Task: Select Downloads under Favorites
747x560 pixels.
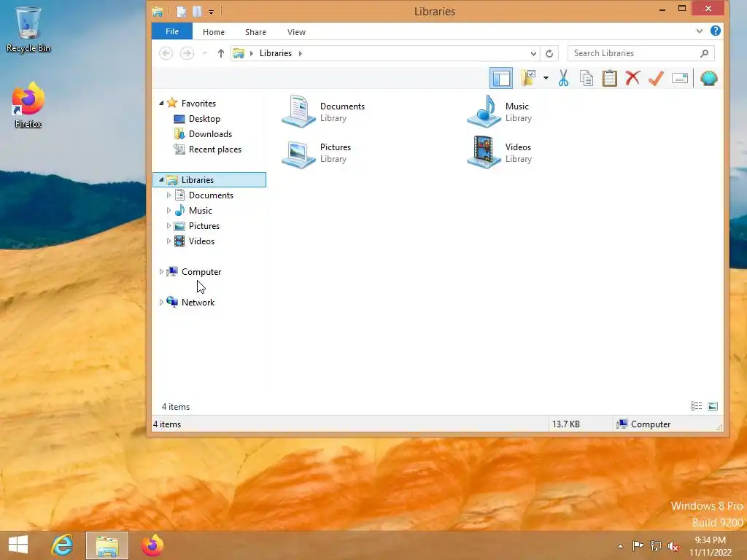Action: pos(210,134)
